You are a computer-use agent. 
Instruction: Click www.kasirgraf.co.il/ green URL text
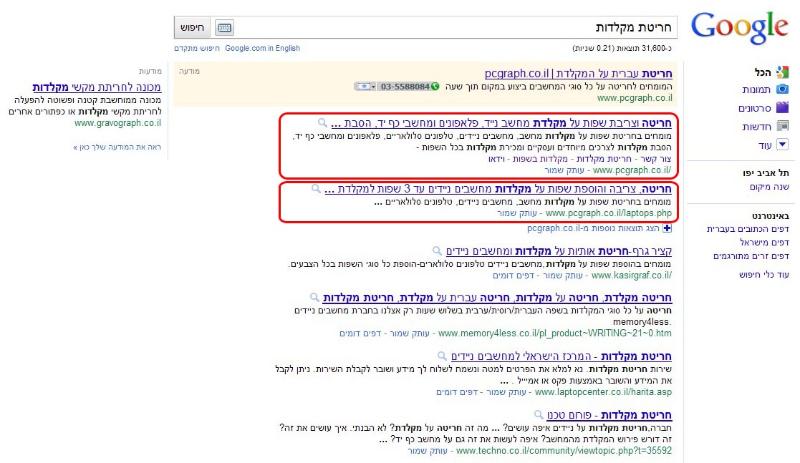pos(632,275)
